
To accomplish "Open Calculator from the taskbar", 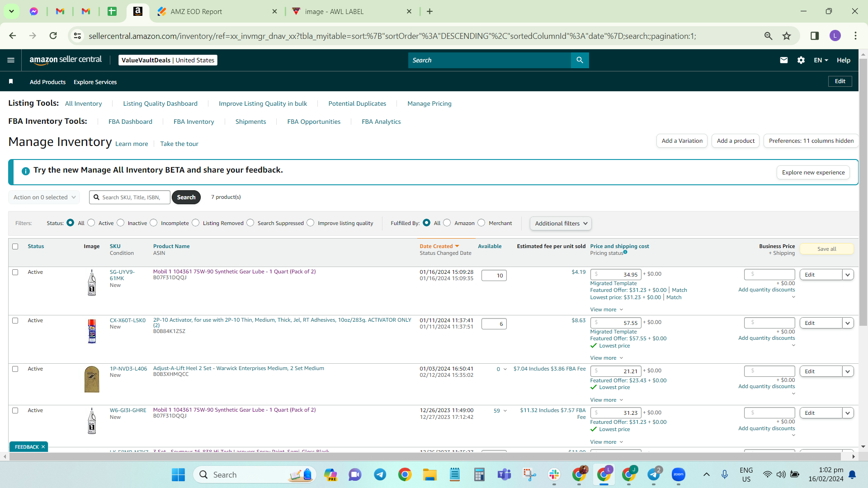I will click(x=479, y=474).
